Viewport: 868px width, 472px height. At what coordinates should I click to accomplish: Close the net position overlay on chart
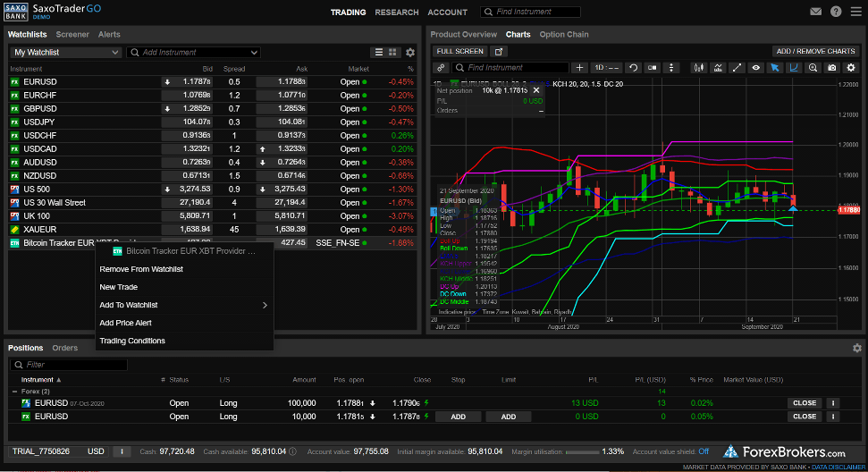click(x=535, y=90)
